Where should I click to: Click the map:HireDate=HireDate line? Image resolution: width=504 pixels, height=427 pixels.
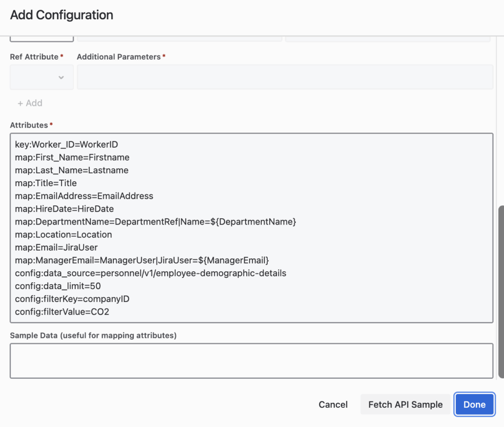pos(64,209)
